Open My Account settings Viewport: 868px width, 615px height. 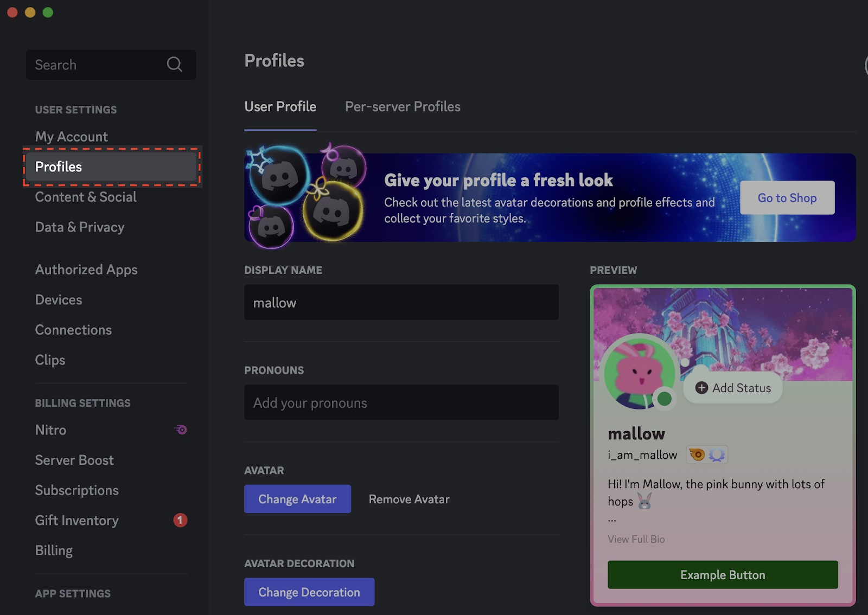pyautogui.click(x=71, y=136)
